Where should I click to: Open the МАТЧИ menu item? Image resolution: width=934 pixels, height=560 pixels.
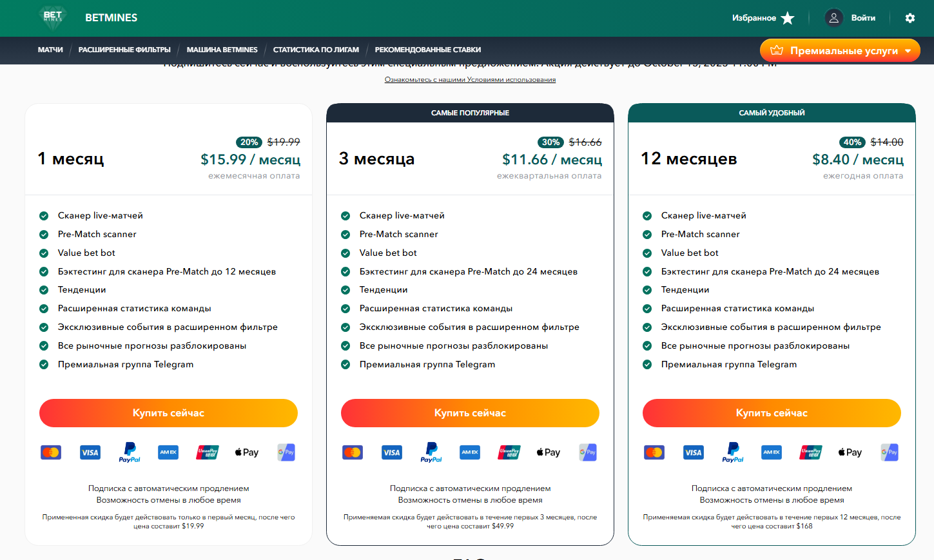click(50, 50)
